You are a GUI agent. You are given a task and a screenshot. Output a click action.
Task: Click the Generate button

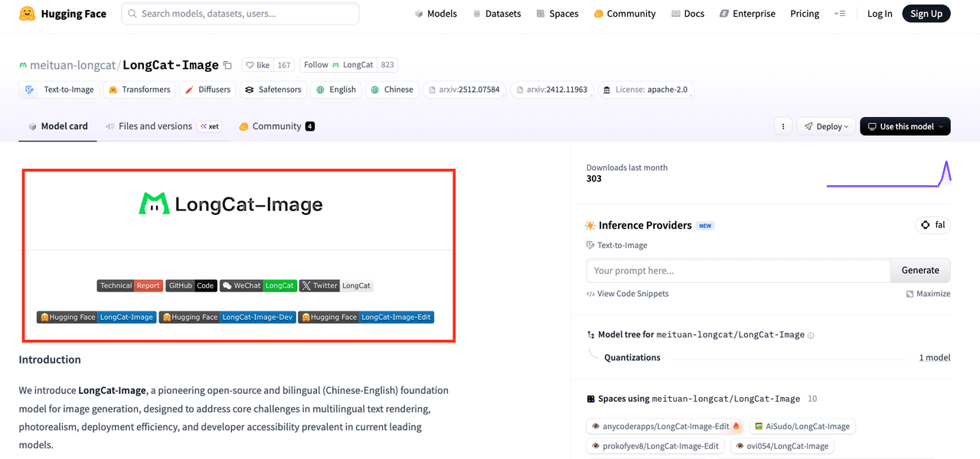tap(920, 270)
